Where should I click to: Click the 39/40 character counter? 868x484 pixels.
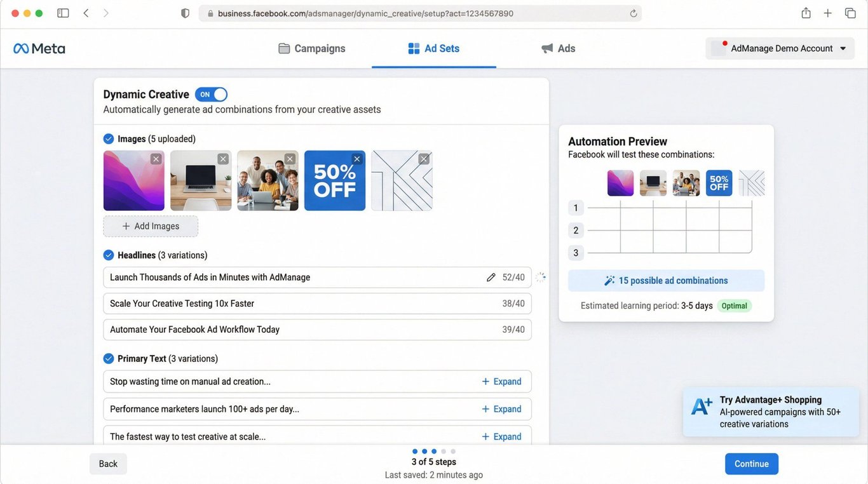point(513,330)
